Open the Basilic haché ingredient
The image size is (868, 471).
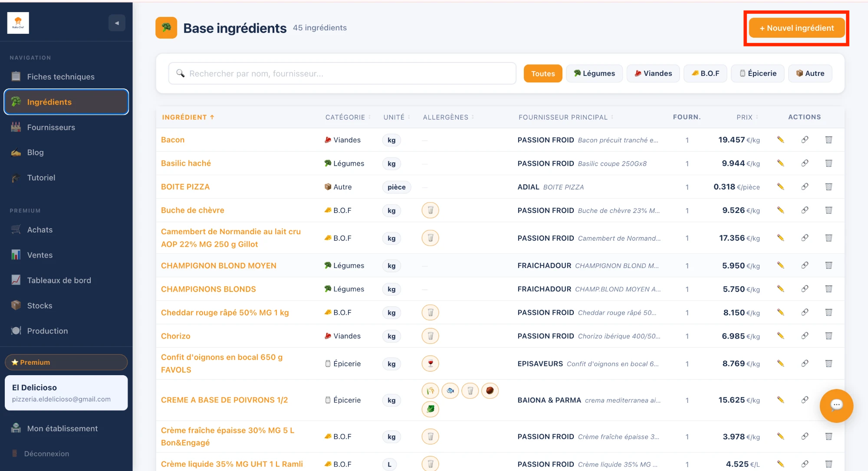(x=186, y=163)
